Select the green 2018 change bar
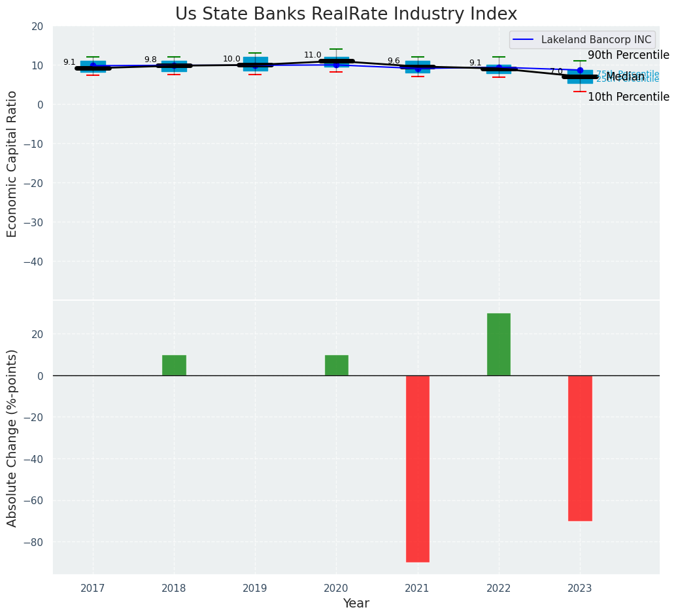 pyautogui.click(x=174, y=365)
